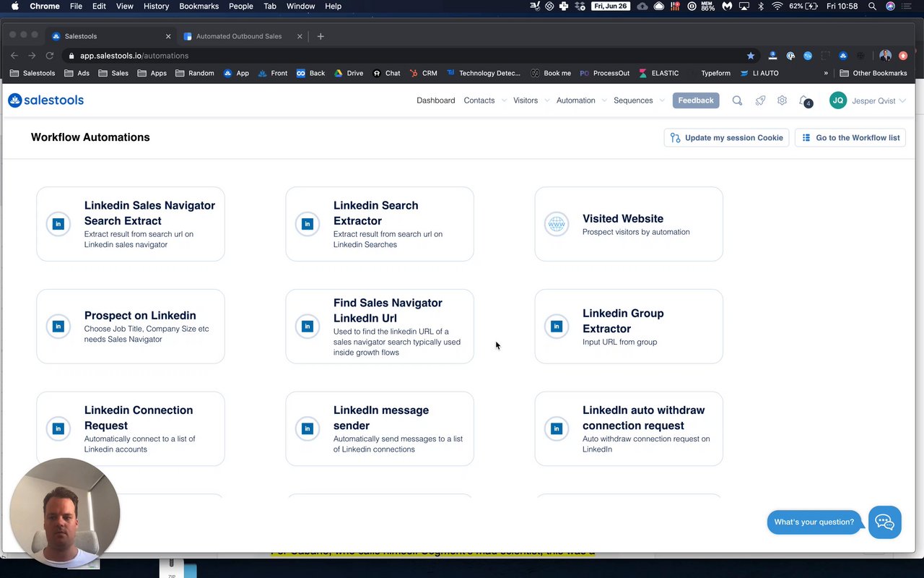
Task: Open the search magnifier in the header
Action: [737, 100]
